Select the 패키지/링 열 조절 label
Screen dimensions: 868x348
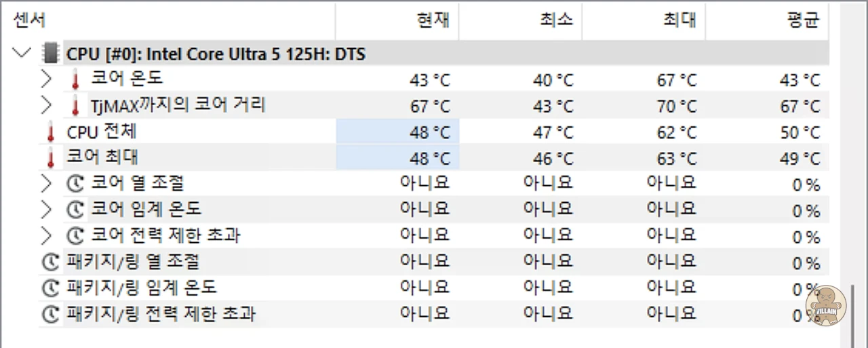click(x=133, y=261)
